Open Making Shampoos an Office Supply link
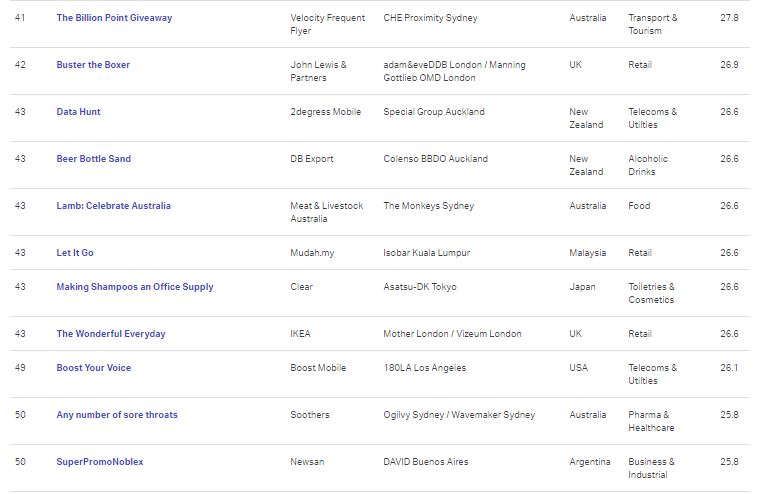 coord(135,287)
